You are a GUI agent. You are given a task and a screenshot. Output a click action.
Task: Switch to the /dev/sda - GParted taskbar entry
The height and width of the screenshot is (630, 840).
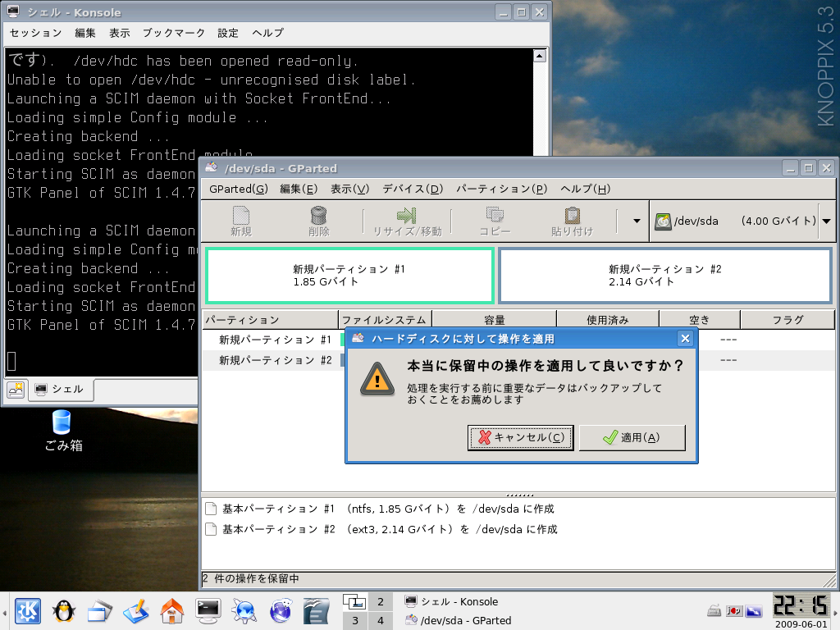pos(458,620)
